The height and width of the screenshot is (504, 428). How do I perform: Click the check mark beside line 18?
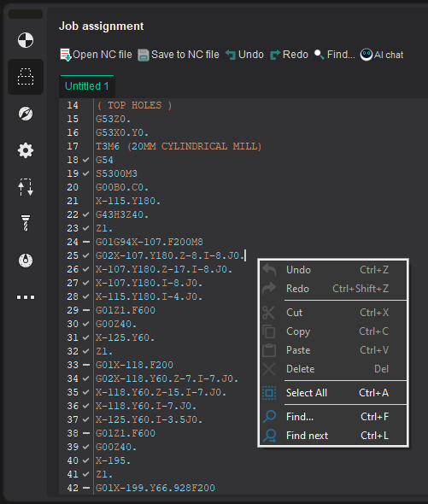(x=86, y=160)
